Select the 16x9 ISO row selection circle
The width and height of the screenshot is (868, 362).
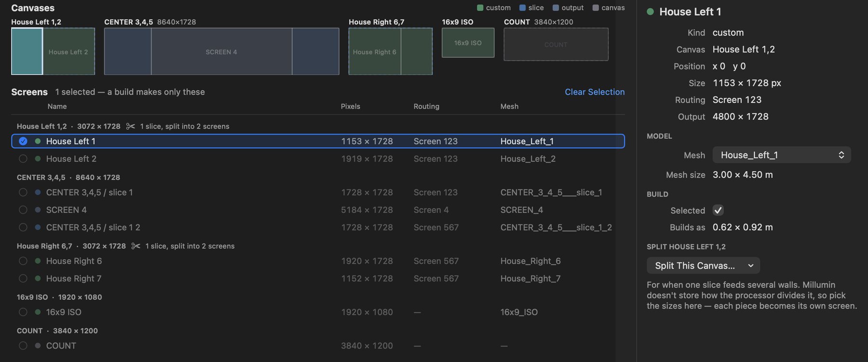pyautogui.click(x=23, y=312)
